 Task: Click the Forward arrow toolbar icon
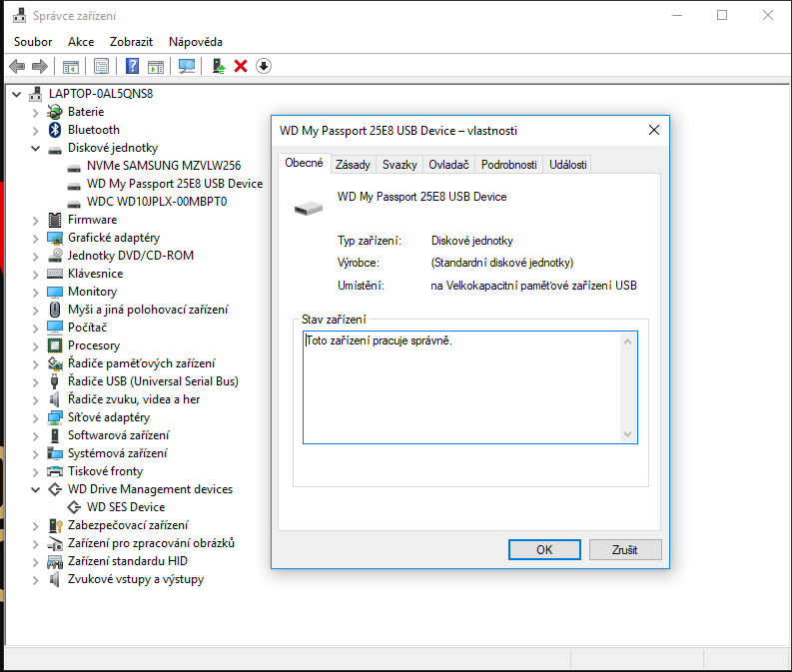pyautogui.click(x=39, y=66)
